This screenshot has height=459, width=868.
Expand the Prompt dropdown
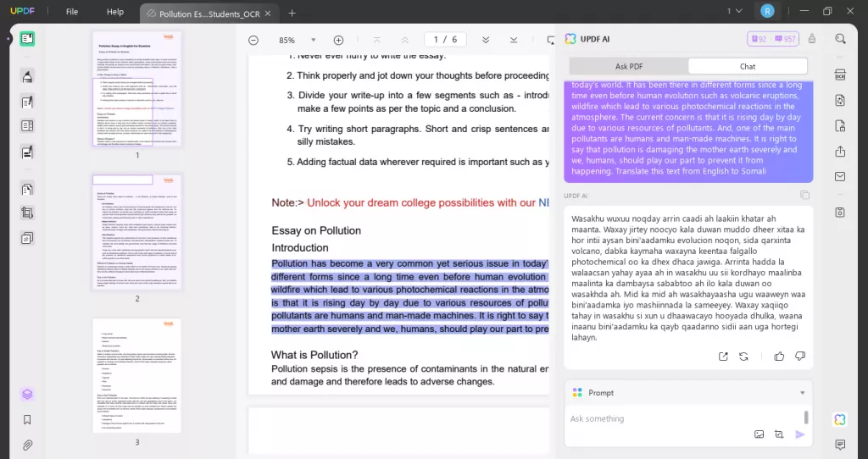(x=802, y=393)
